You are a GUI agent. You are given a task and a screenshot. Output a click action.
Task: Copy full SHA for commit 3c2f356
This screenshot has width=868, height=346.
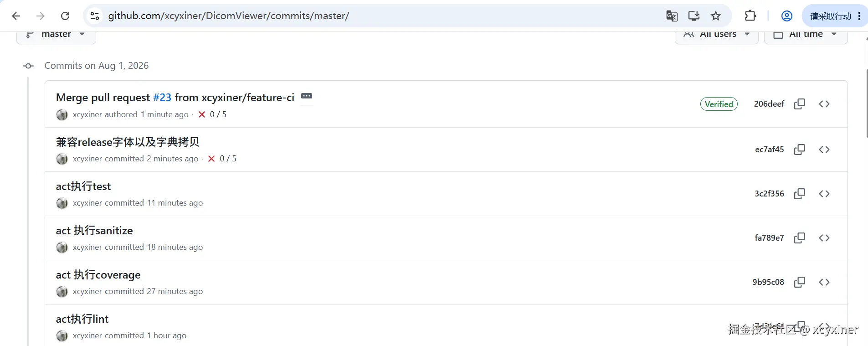pos(799,194)
